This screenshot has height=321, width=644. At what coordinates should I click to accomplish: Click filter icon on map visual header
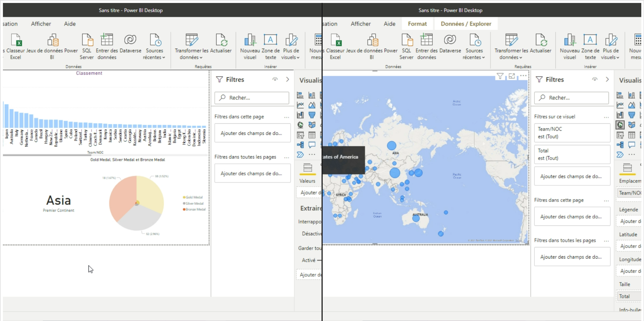coord(500,76)
